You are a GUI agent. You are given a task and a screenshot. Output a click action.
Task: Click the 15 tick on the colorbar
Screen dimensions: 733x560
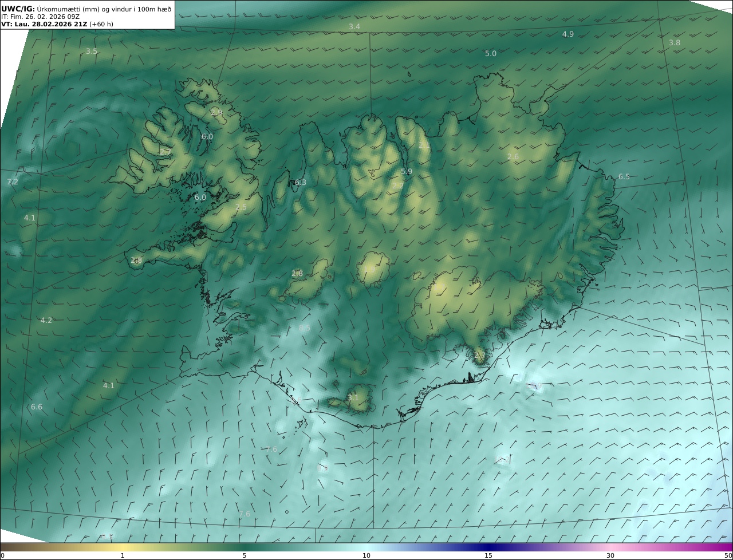(x=488, y=555)
